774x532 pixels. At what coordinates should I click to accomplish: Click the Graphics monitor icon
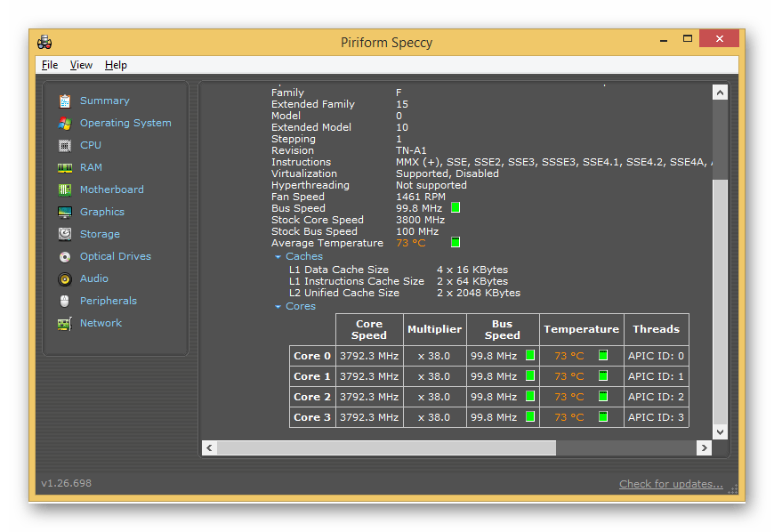pos(65,212)
